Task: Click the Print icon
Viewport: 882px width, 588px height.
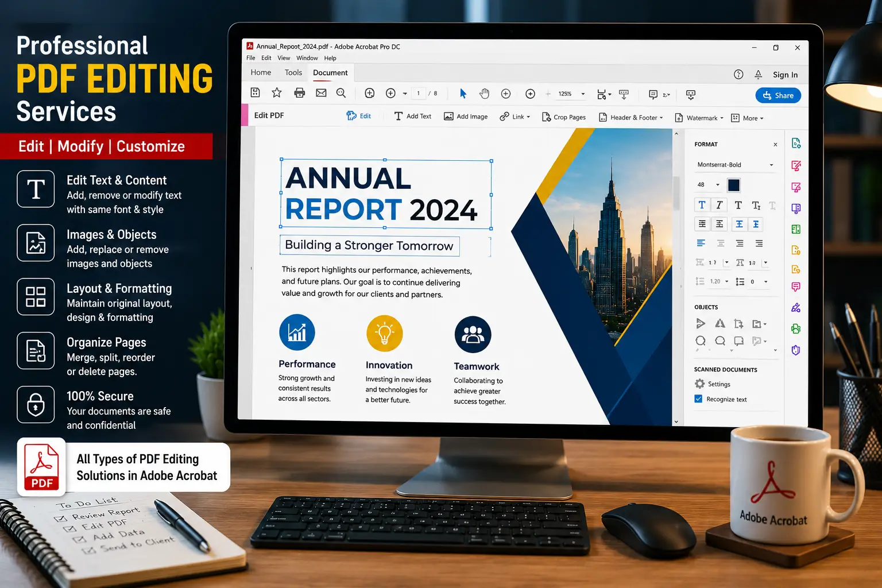Action: 299,92
